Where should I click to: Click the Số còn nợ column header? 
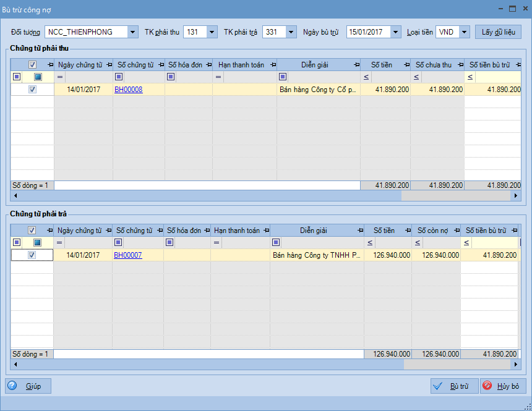point(432,231)
